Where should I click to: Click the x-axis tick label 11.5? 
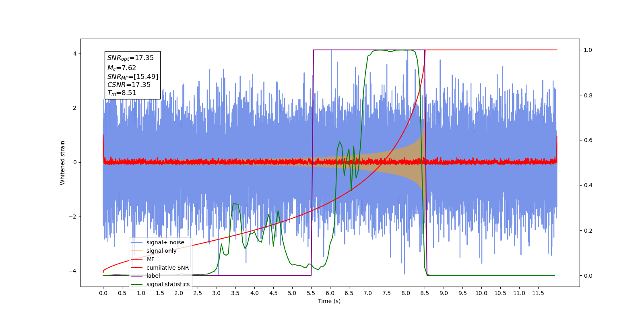tap(538, 293)
